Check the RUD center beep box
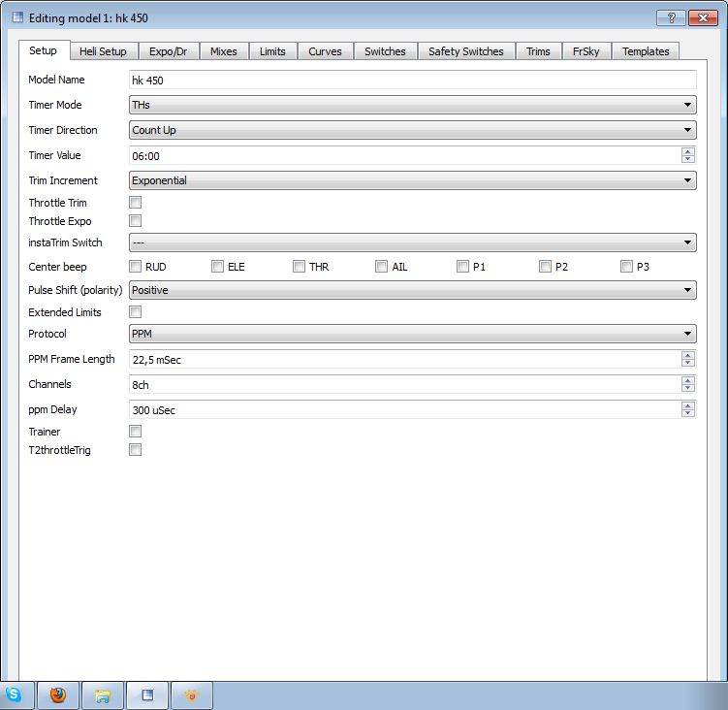Screen dimensions: 728x710 pos(136,267)
